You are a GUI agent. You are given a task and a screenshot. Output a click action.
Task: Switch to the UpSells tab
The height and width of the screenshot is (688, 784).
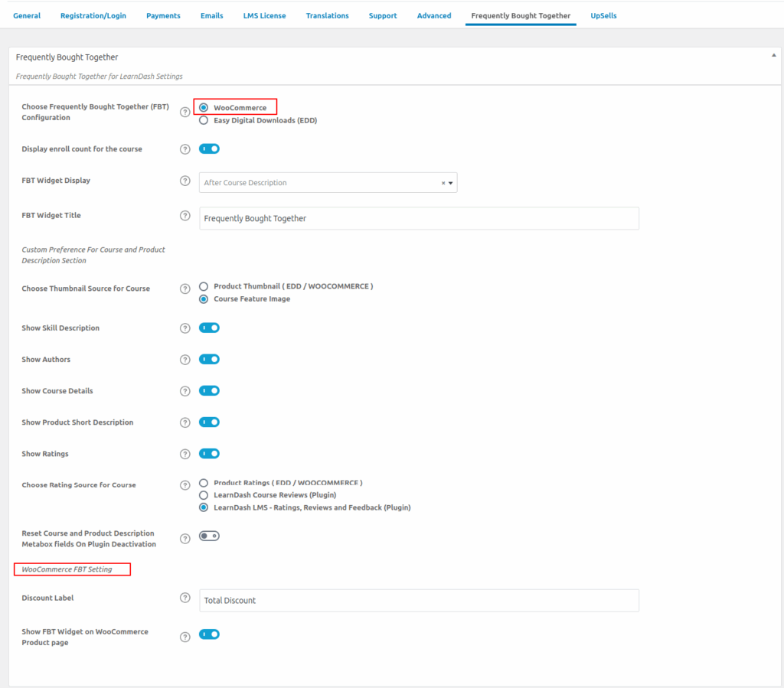coord(603,15)
